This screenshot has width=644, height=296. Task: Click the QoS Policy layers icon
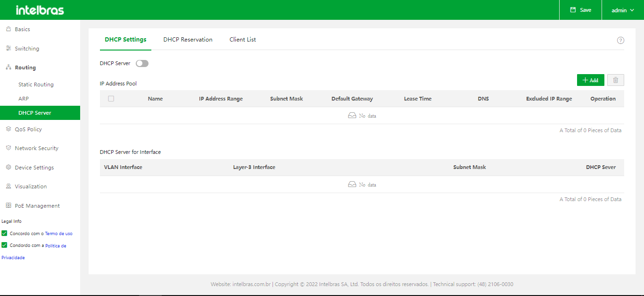[8, 129]
